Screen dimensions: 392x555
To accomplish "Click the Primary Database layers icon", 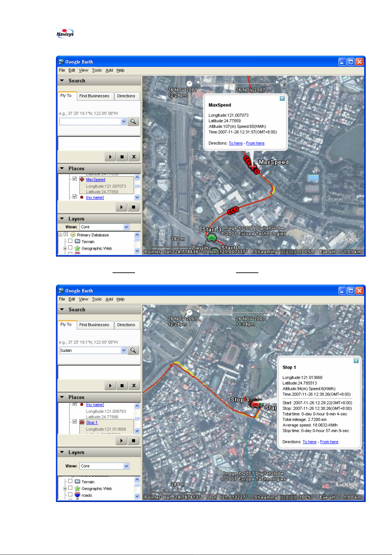I will click(x=73, y=235).
